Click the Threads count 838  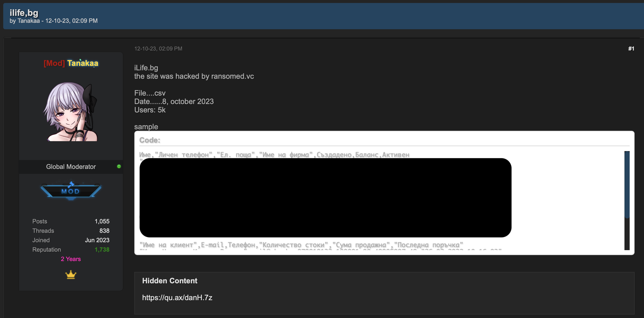pos(105,231)
